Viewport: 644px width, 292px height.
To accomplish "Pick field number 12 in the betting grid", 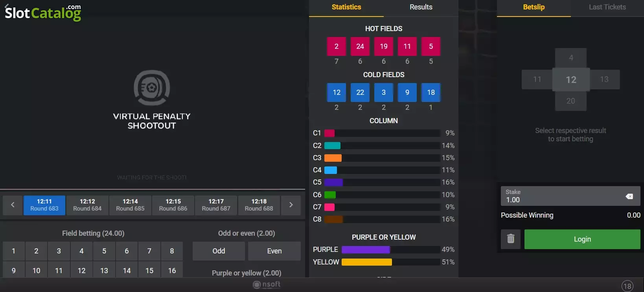I will point(81,270).
